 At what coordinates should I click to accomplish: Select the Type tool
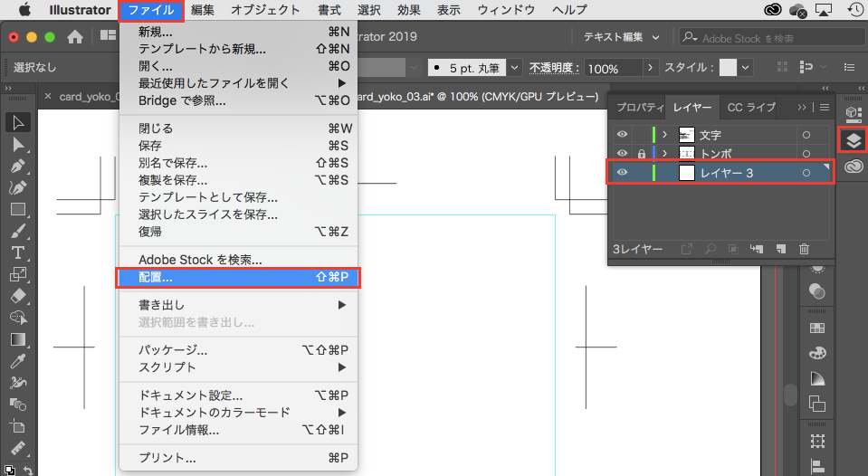[x=17, y=252]
